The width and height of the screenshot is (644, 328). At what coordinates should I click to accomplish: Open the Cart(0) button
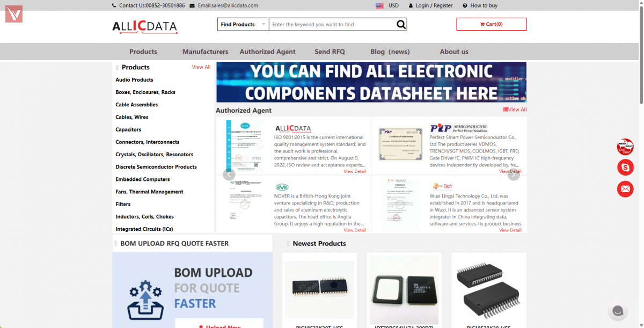tap(492, 24)
